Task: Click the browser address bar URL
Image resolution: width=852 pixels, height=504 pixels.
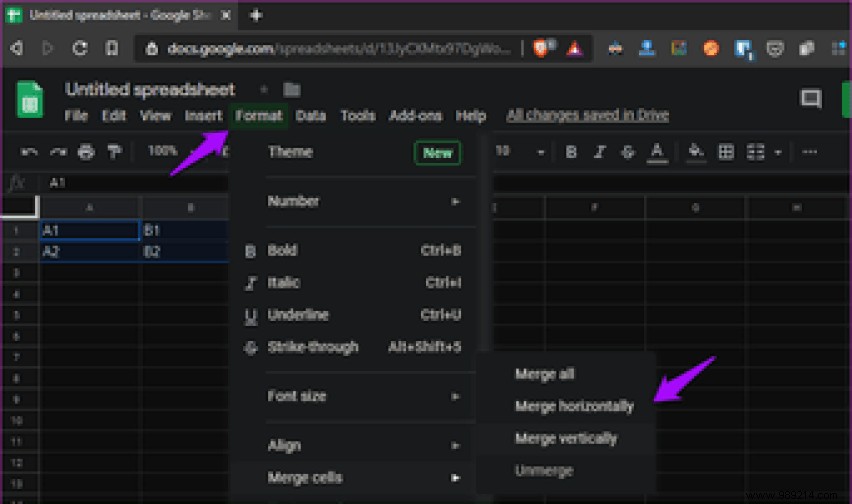Action: 339,49
